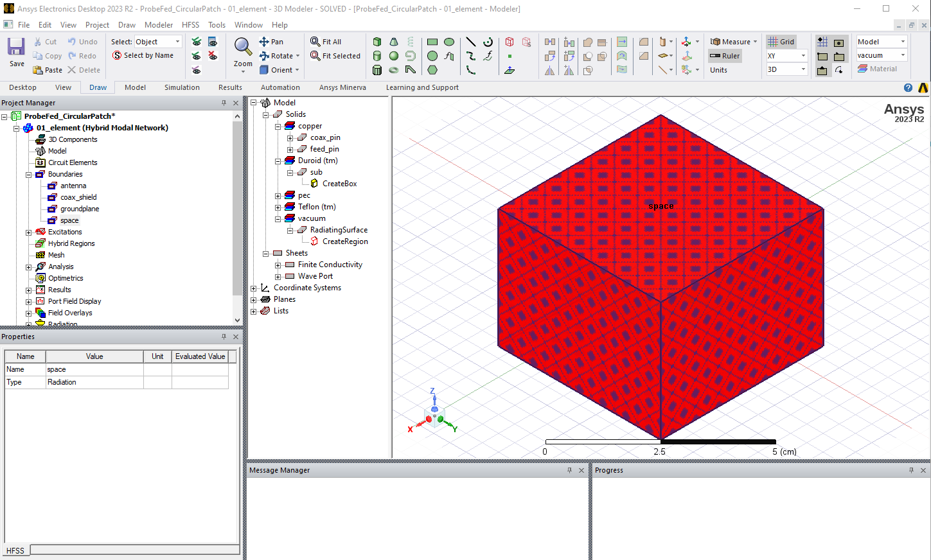The height and width of the screenshot is (560, 931).
Task: Click the Project Manager scrollbar down arrow
Action: 237,320
